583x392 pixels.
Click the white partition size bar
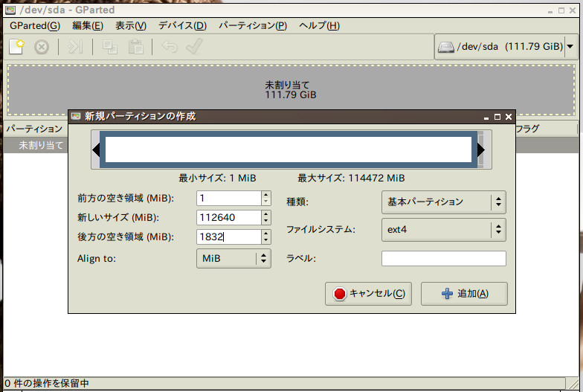coord(289,150)
